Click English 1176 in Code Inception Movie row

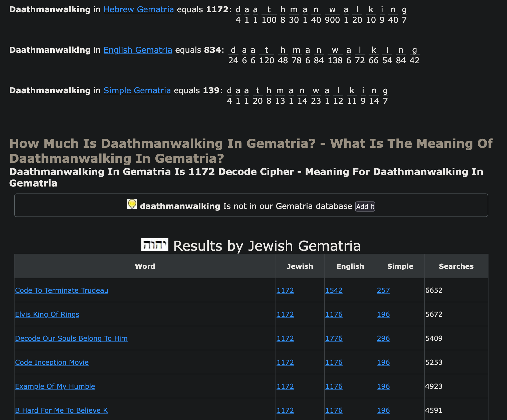334,362
